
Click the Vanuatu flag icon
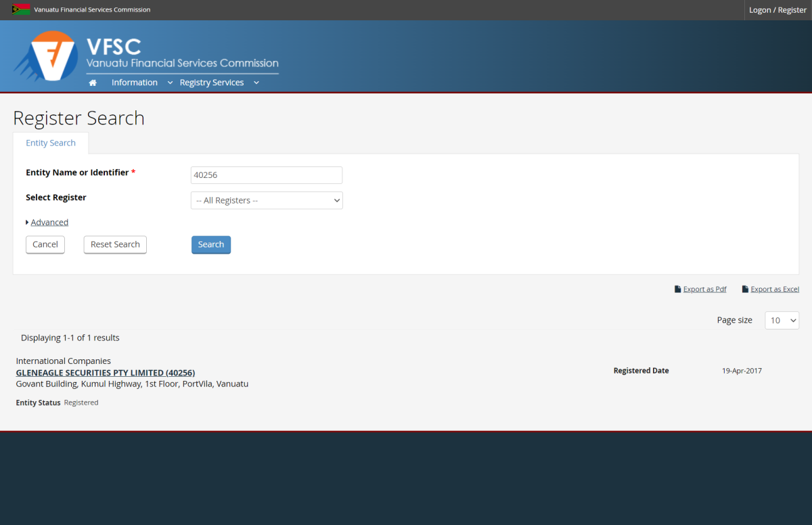point(21,9)
